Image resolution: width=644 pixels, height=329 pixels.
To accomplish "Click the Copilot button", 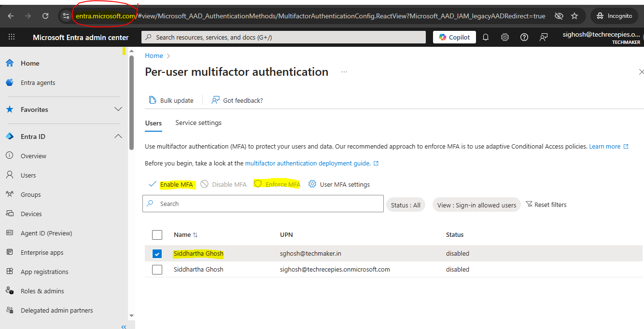I will (x=454, y=37).
